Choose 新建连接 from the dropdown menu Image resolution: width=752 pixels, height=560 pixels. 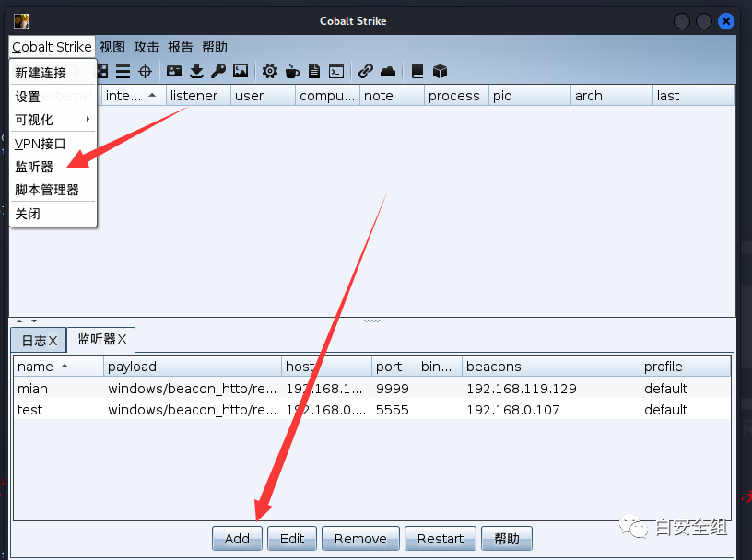coord(53,73)
